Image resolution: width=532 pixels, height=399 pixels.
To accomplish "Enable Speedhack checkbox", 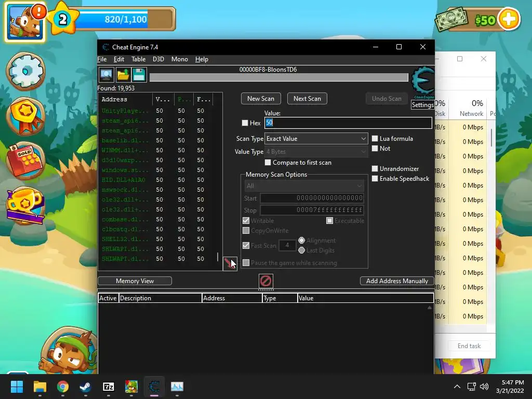I will pos(375,179).
